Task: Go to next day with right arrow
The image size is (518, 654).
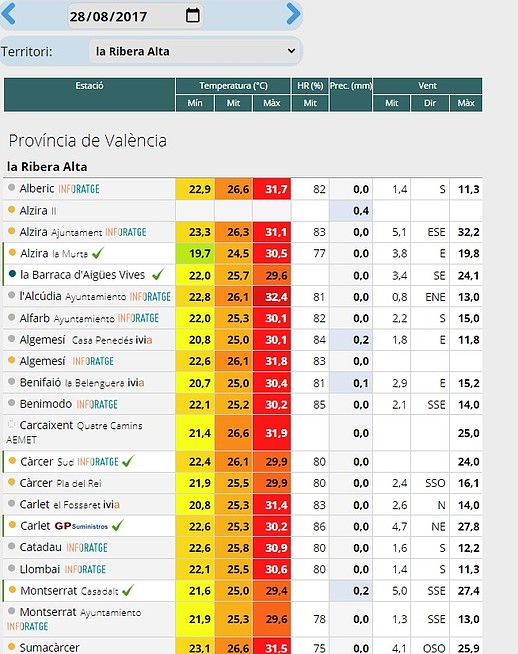Action: click(293, 14)
